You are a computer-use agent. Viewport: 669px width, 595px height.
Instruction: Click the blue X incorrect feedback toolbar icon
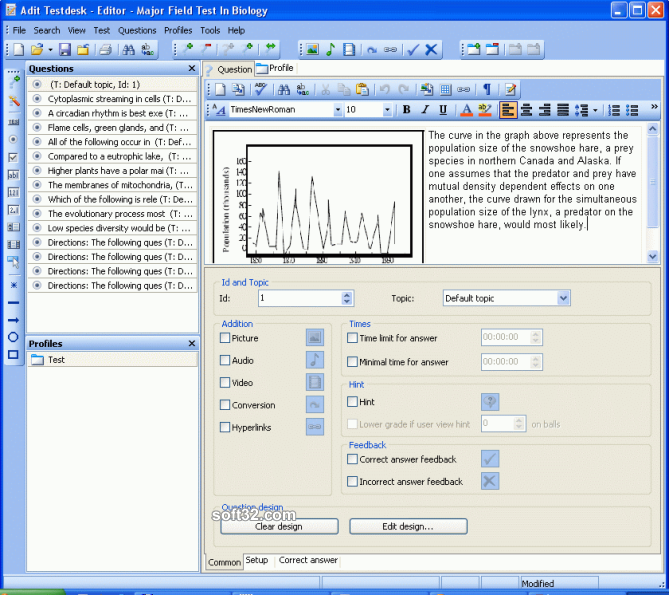click(431, 49)
